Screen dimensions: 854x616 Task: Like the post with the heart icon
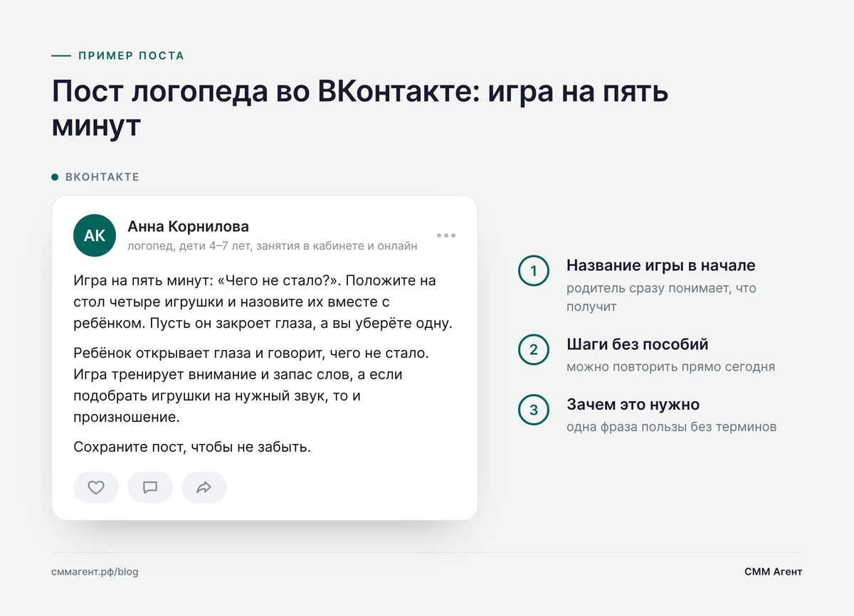click(96, 487)
